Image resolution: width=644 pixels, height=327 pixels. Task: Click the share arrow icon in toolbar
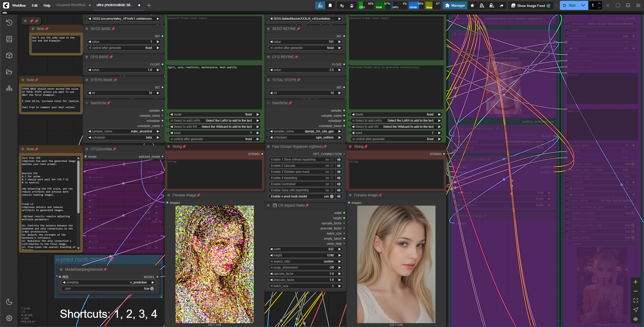501,5
